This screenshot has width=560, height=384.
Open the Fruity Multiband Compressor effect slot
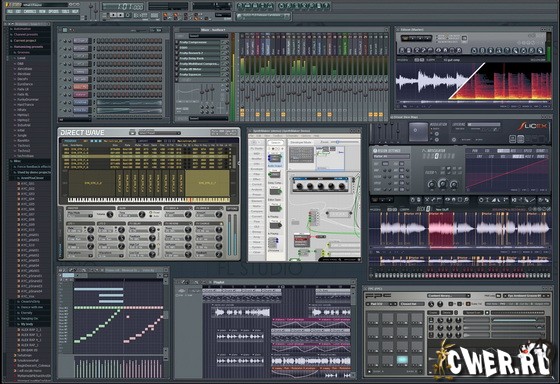tap(199, 64)
